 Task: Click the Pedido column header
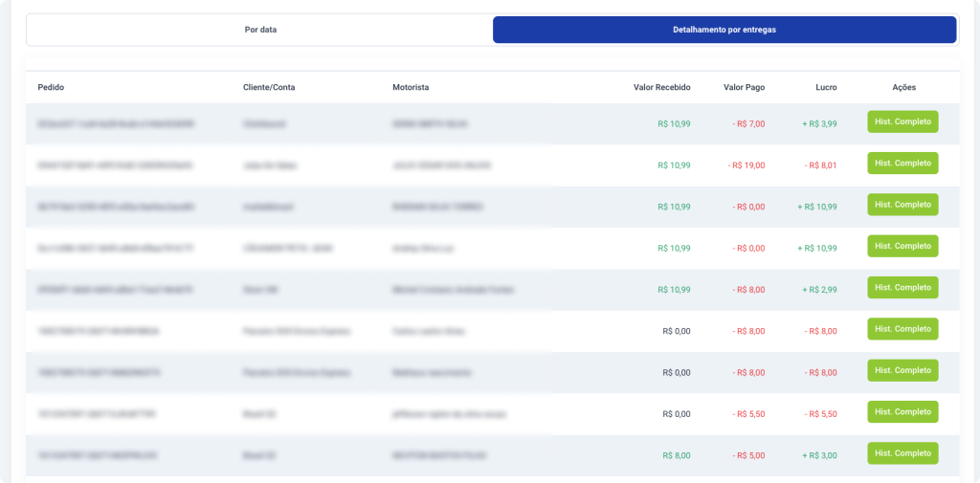click(x=51, y=87)
